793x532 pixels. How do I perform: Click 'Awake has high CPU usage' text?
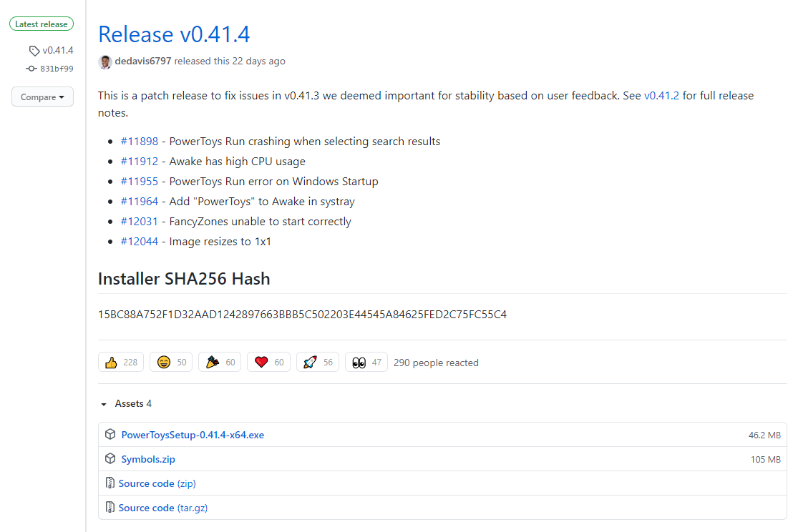click(237, 161)
